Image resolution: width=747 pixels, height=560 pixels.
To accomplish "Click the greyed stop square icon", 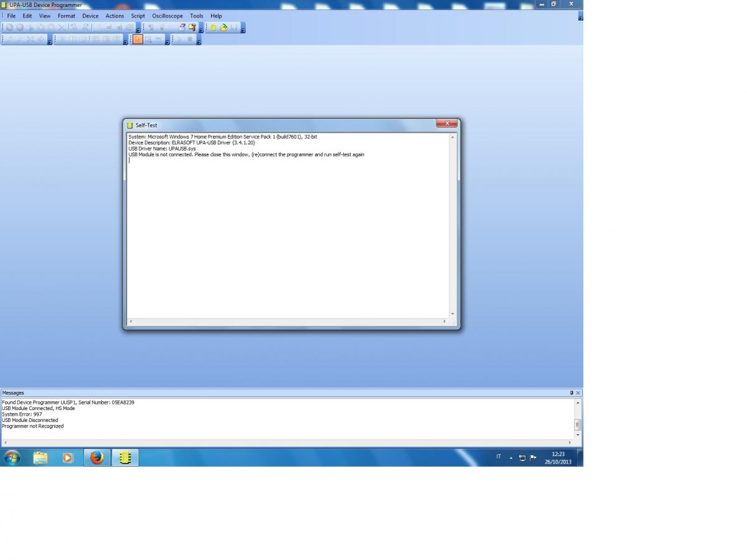I will [x=189, y=39].
